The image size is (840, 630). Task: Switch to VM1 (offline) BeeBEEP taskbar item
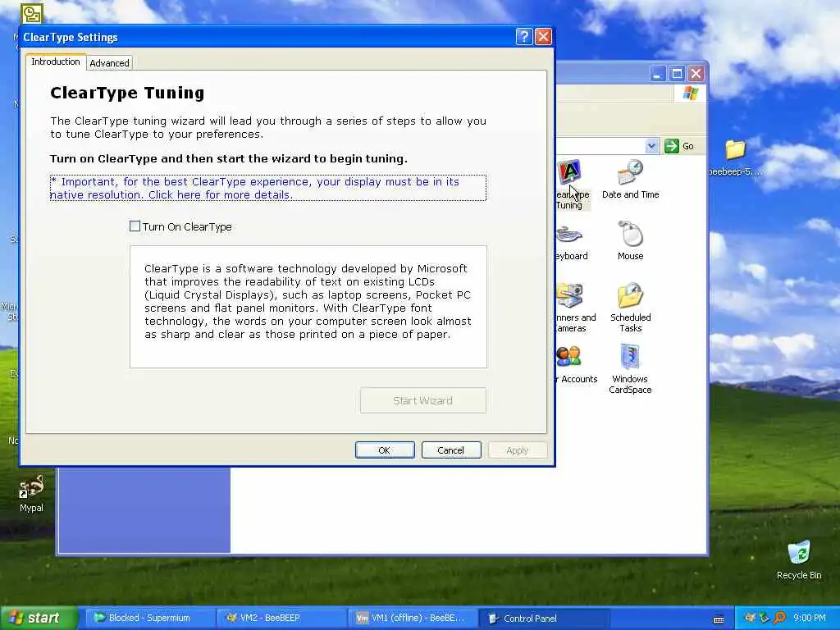[412, 618]
